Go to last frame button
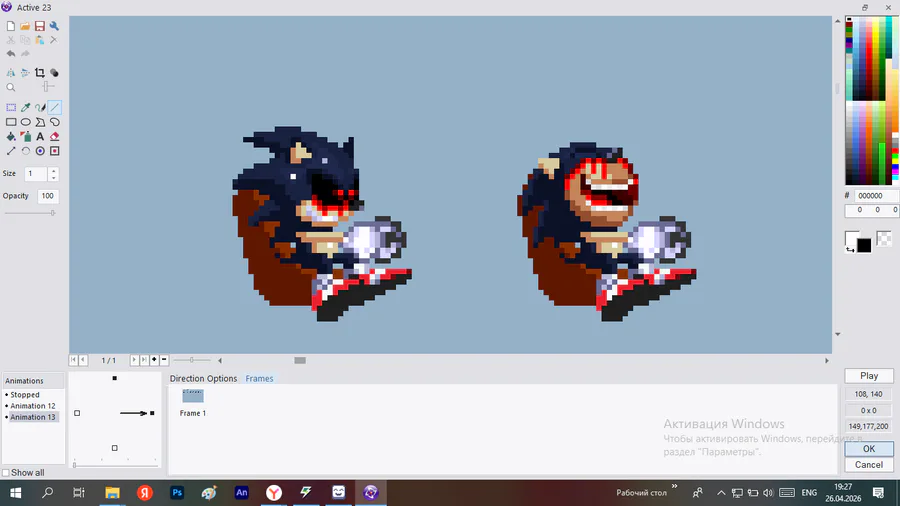This screenshot has height=506, width=900. pyautogui.click(x=144, y=360)
